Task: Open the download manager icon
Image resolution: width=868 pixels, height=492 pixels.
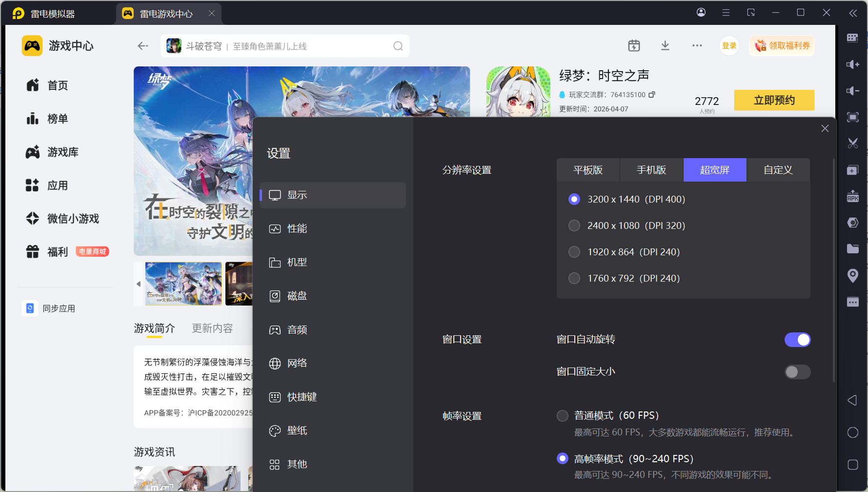Action: pyautogui.click(x=665, y=46)
